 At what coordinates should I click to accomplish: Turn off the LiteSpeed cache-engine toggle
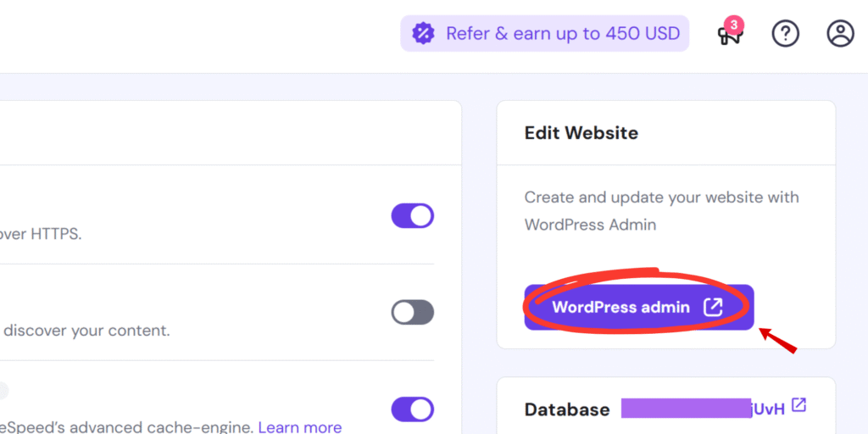413,409
